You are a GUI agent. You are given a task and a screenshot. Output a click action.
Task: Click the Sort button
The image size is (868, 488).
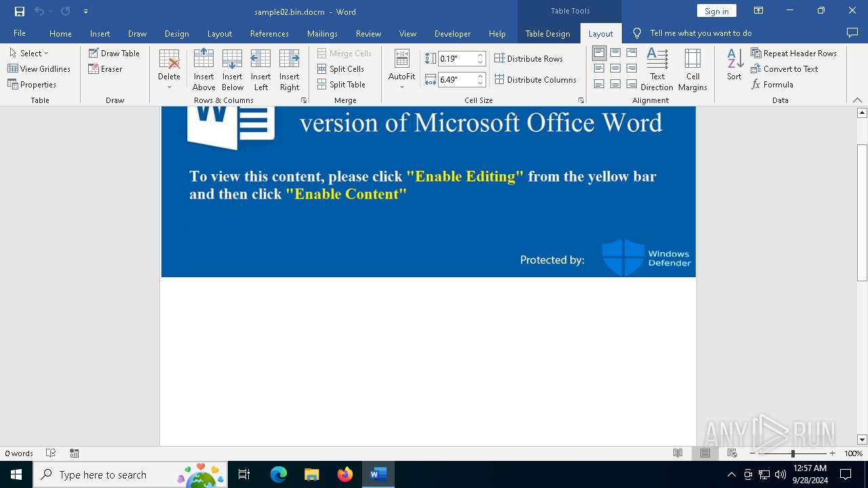pyautogui.click(x=734, y=65)
